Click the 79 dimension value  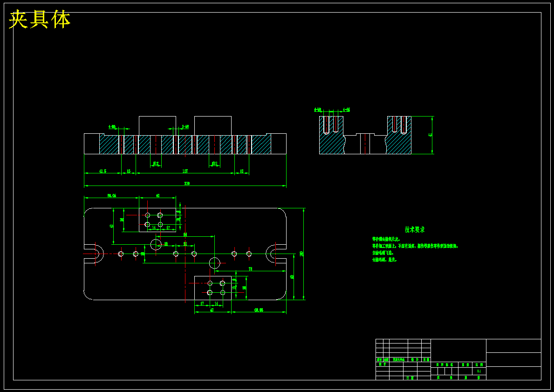click(x=251, y=269)
